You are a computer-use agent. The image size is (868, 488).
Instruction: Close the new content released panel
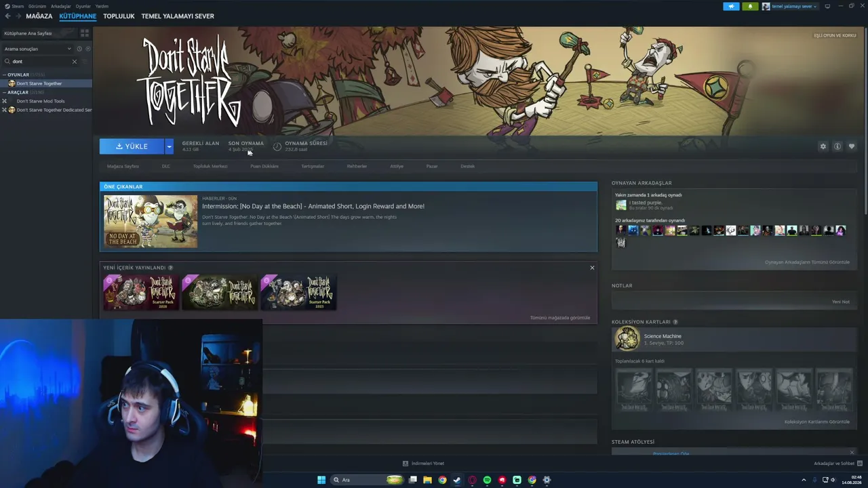coord(592,268)
